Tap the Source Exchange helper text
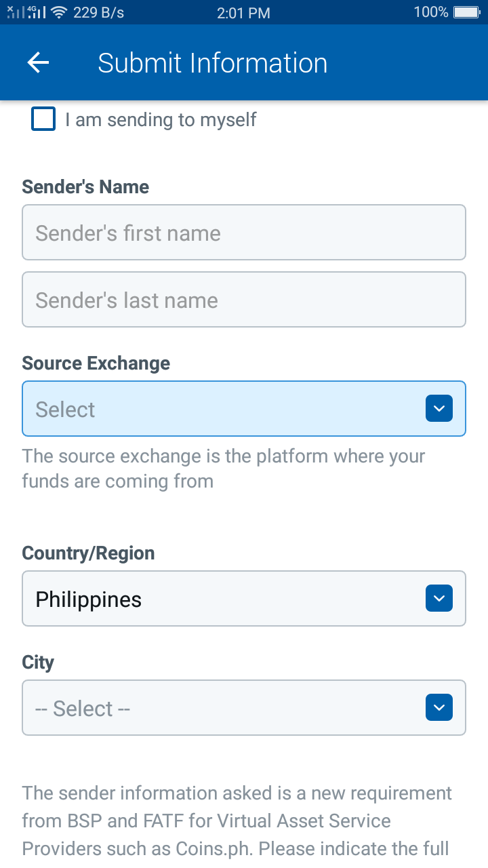This screenshot has height=868, width=488. [x=224, y=468]
